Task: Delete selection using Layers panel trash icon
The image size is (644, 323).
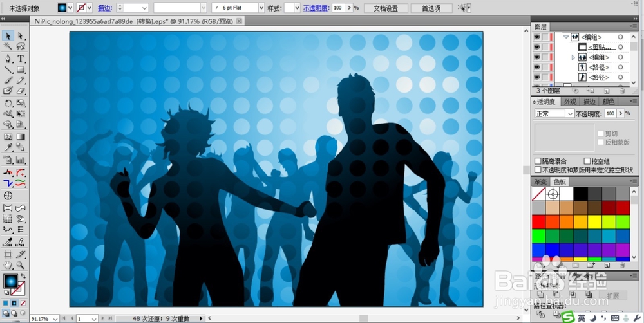Action: click(x=622, y=91)
